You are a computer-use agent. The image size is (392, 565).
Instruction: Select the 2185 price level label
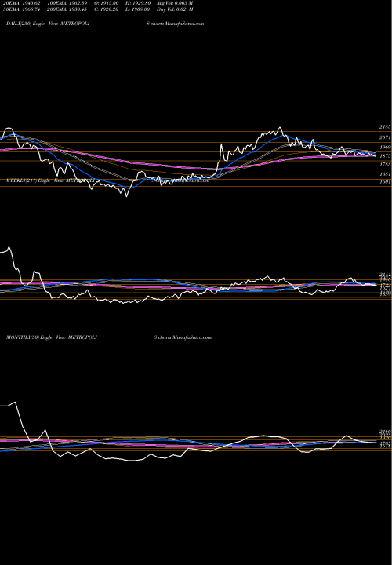pos(385,127)
